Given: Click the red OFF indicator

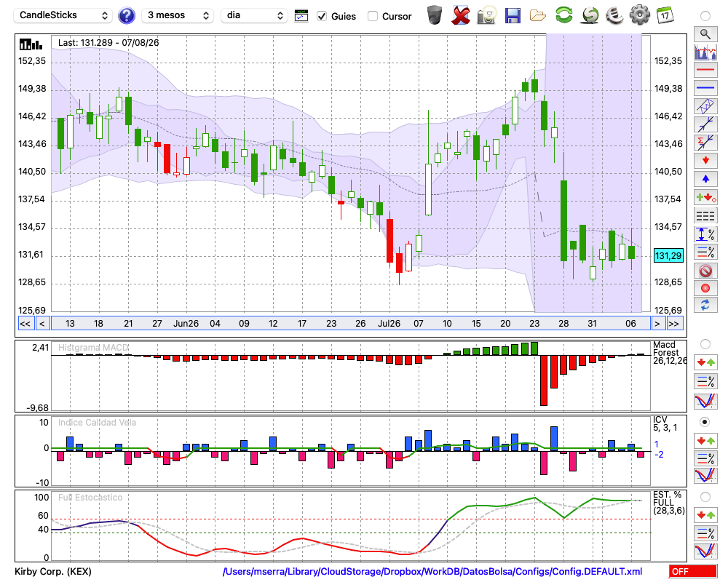Looking at the screenshot, I should point(693,571).
